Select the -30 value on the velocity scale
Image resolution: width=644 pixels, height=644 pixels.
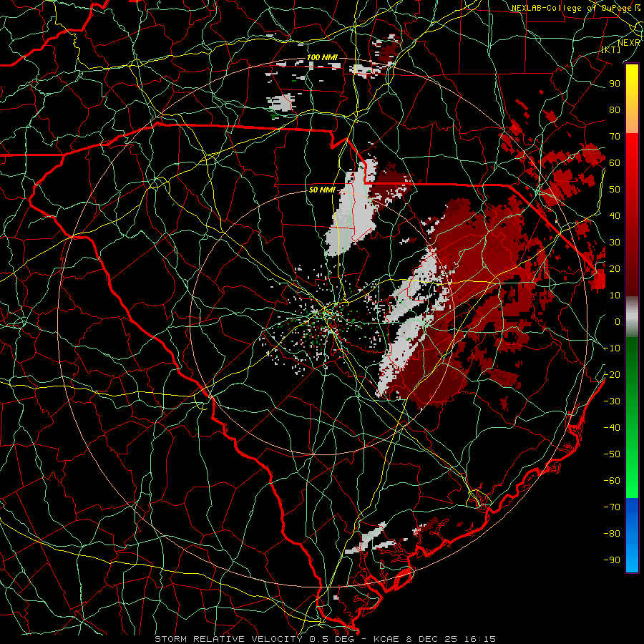click(612, 401)
